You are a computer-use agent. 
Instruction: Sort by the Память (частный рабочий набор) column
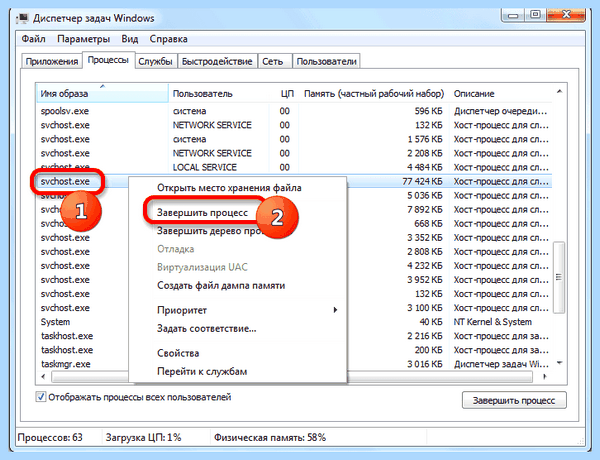coord(374,93)
